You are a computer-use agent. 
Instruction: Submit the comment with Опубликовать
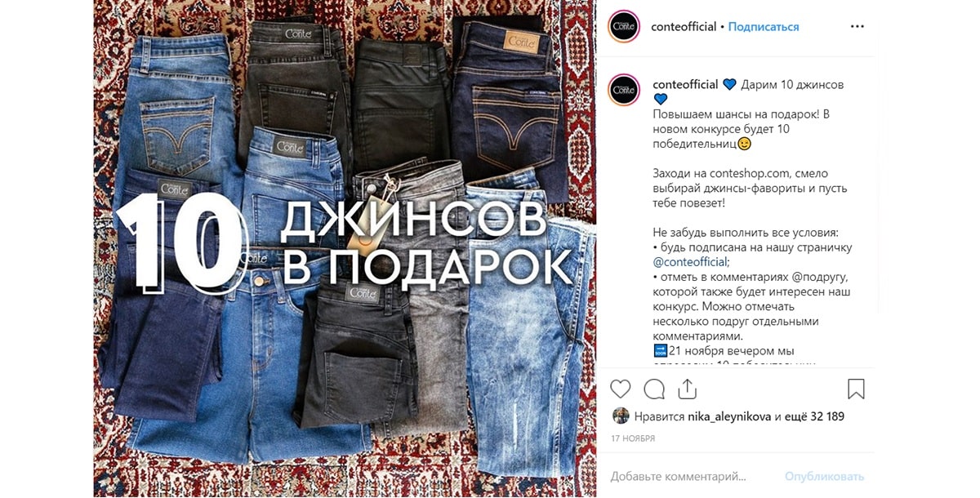824,476
